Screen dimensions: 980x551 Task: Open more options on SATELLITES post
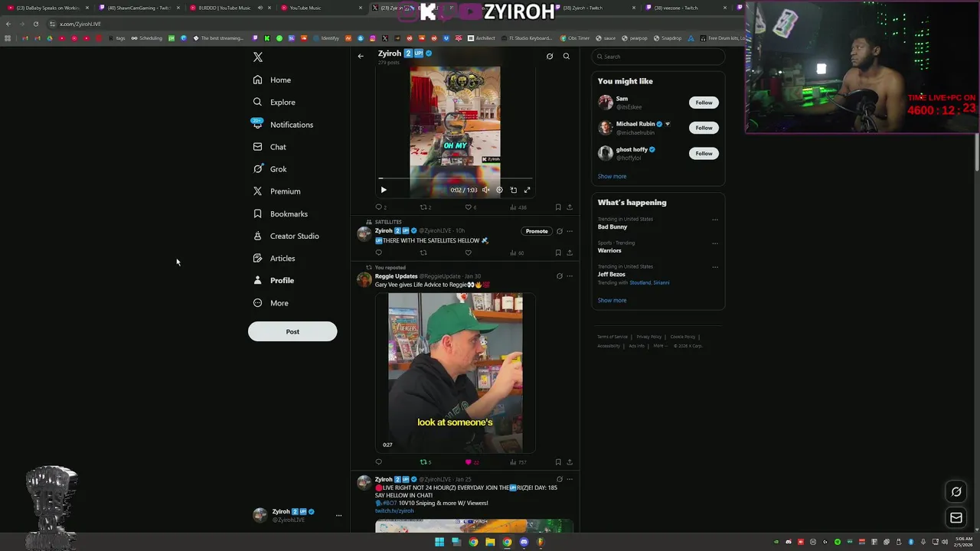pos(569,231)
